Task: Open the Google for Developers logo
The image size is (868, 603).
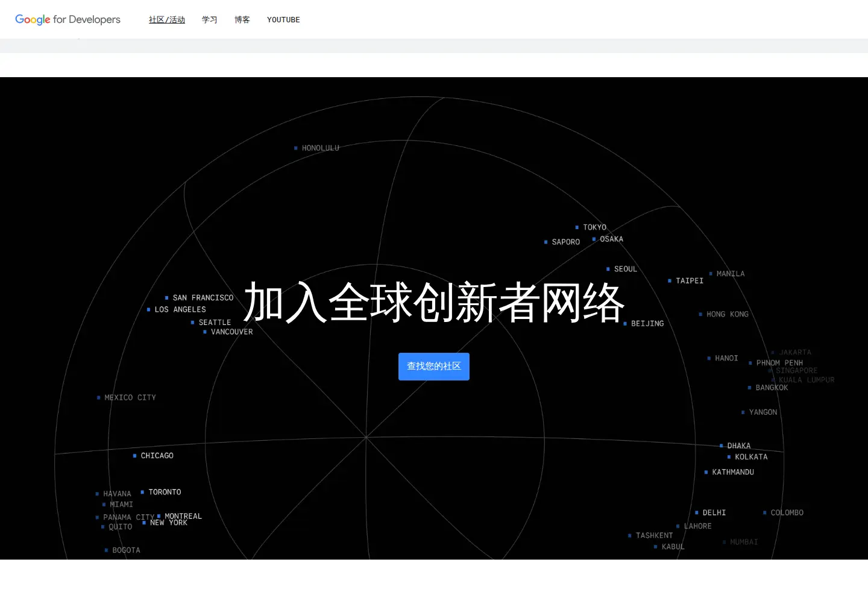Action: [x=68, y=19]
